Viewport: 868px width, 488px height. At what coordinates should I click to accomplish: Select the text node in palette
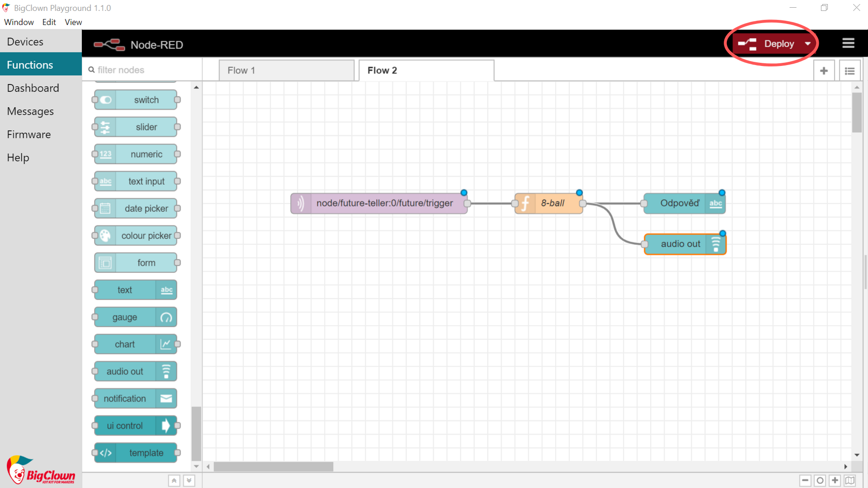(136, 290)
